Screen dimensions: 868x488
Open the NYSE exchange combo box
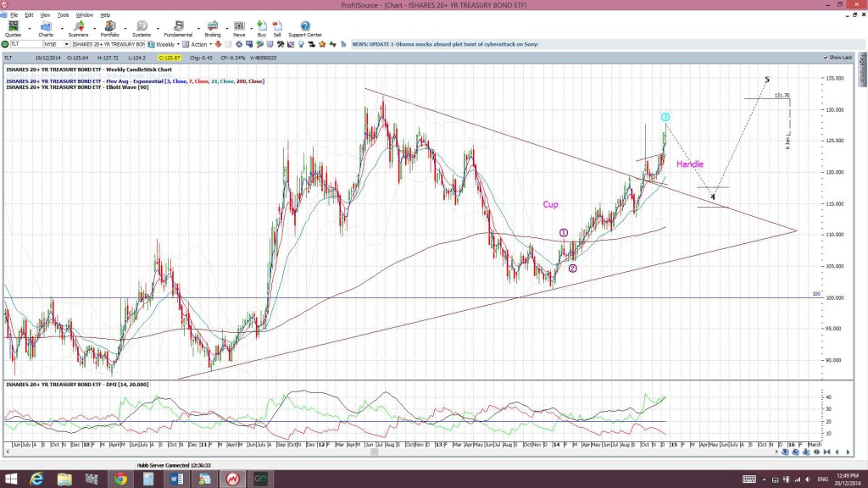[x=57, y=44]
